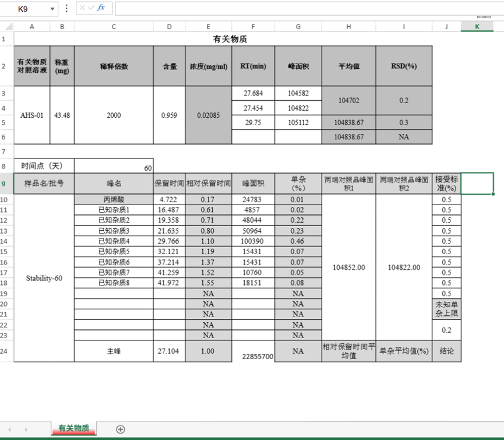Image resolution: width=504 pixels, height=440 pixels.
Task: Select the Stability-60 sample name cell
Action: coord(44,278)
